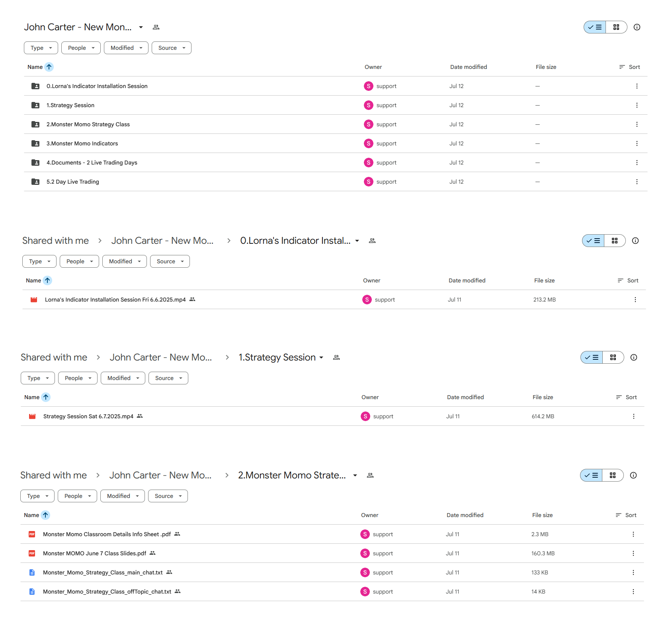Switch to grid layout in 2.Monster Momo Strate... panel
This screenshot has width=672, height=631.
pyautogui.click(x=613, y=475)
